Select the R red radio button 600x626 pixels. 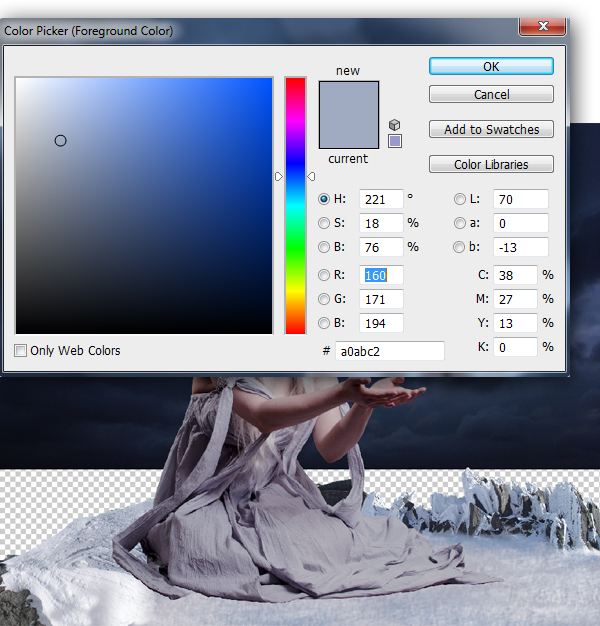pos(324,275)
